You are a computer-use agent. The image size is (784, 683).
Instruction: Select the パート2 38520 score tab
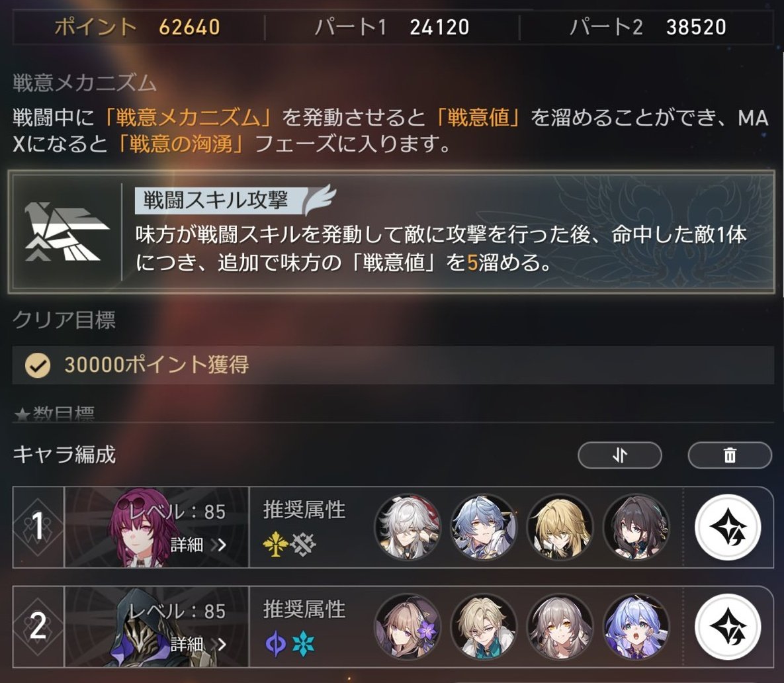648,27
